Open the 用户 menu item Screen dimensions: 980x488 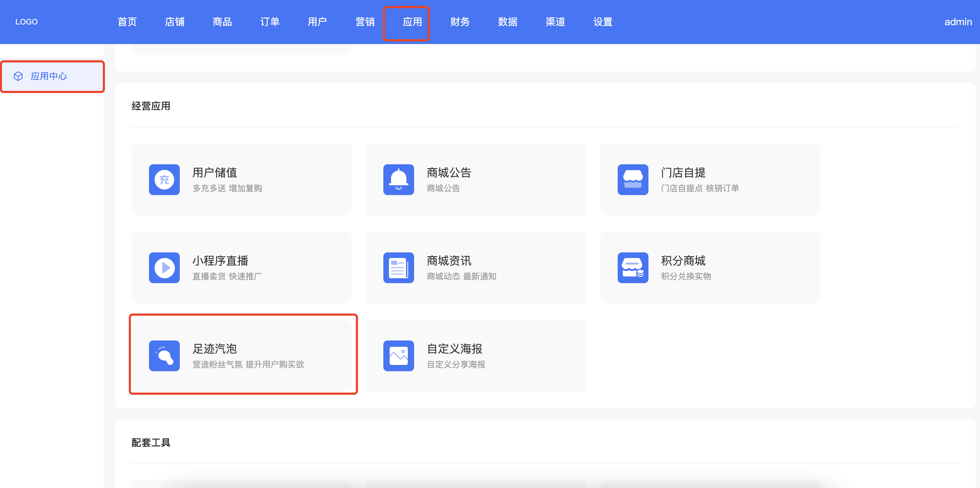coord(317,22)
